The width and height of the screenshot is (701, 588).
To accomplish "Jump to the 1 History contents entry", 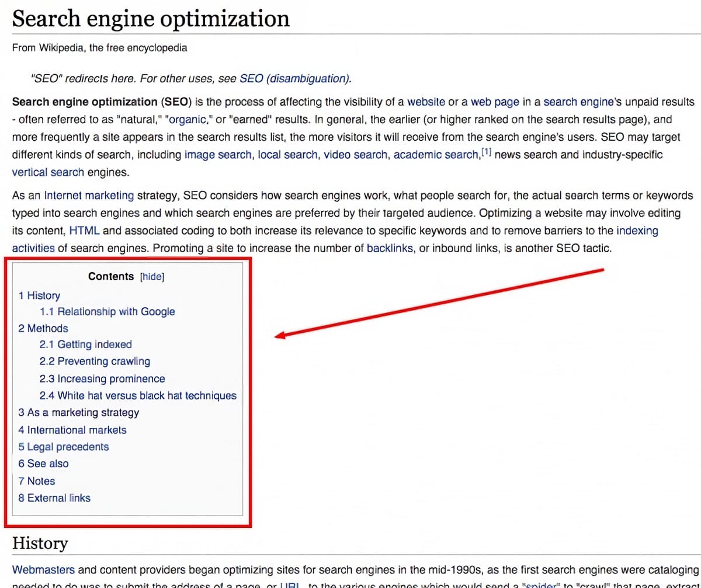I will (39, 295).
